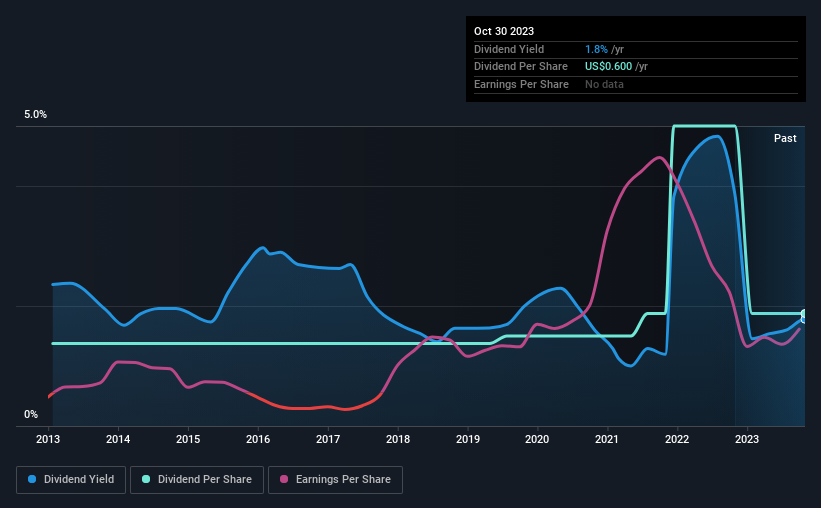Click the 0% y-axis label

coord(31,414)
